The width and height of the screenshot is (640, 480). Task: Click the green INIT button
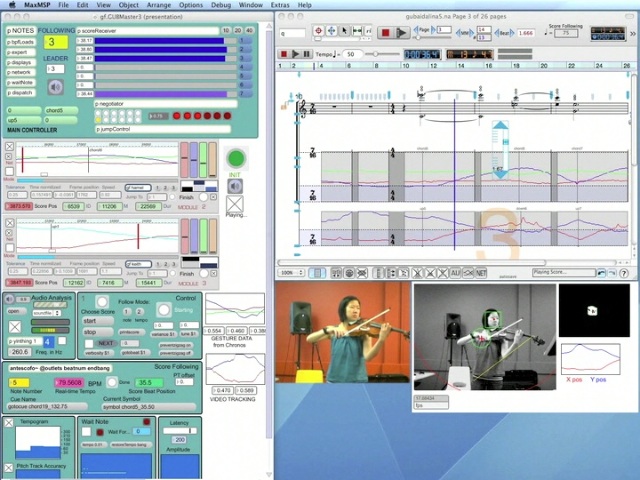point(236,159)
